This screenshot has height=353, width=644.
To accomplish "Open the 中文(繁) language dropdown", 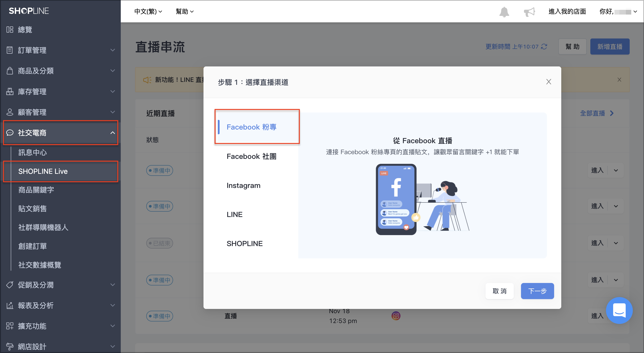I will (x=148, y=11).
